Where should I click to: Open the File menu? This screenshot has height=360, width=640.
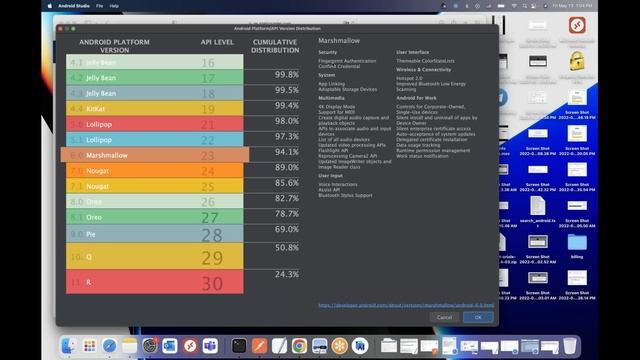[100, 6]
